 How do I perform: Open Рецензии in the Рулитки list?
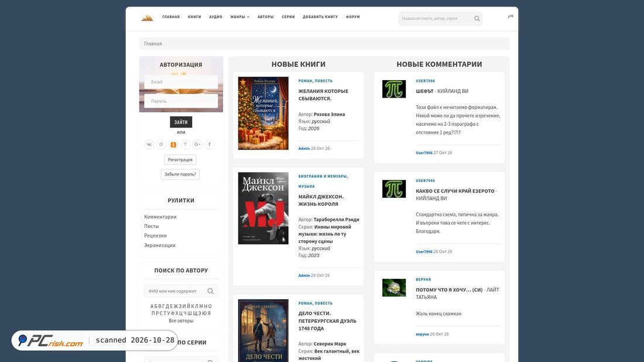click(x=155, y=236)
